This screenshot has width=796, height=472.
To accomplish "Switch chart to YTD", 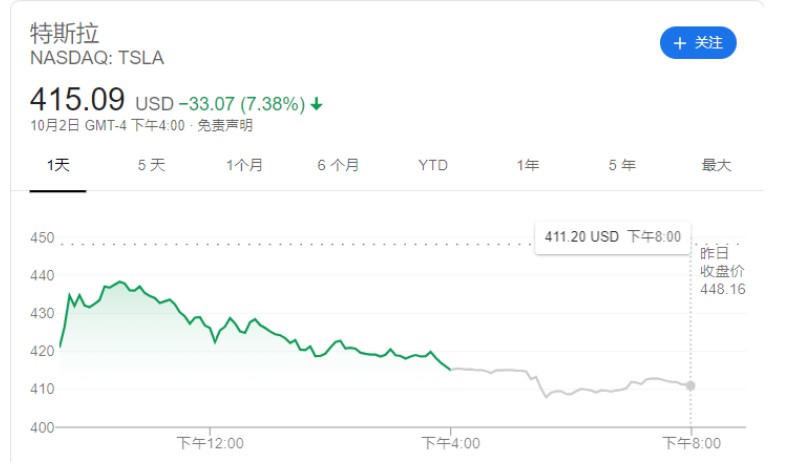I will click(x=433, y=166).
